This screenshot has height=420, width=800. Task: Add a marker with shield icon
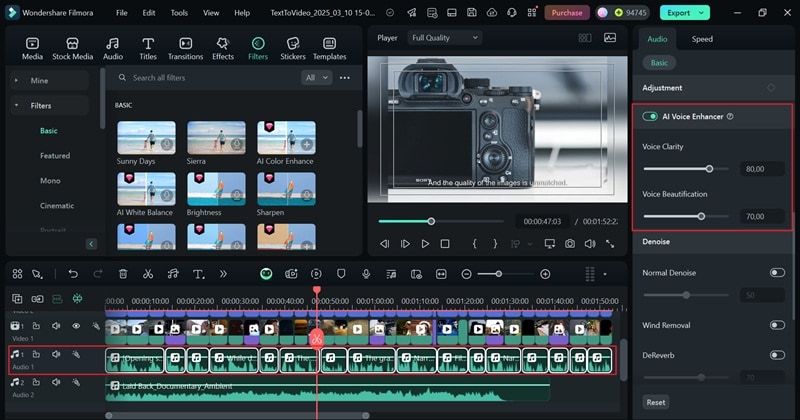[341, 274]
